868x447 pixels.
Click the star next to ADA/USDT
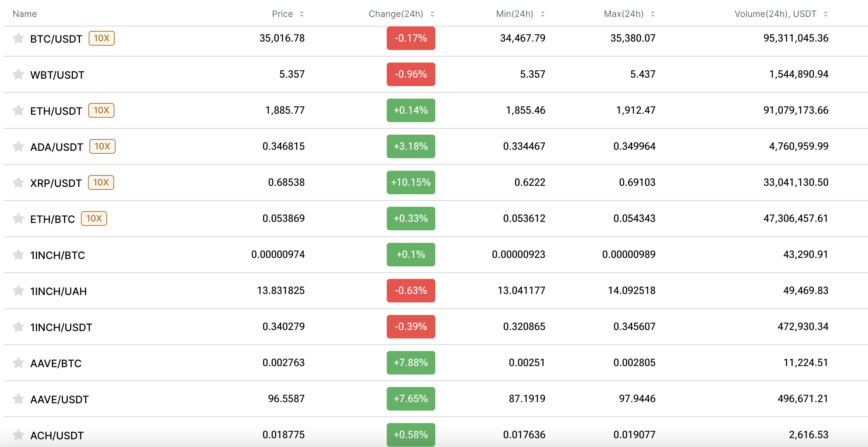pyautogui.click(x=18, y=146)
